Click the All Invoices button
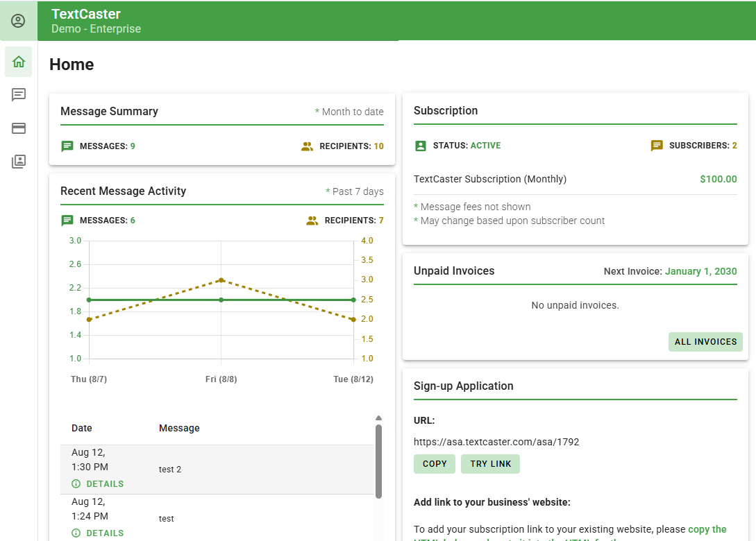The width and height of the screenshot is (756, 541). point(705,341)
